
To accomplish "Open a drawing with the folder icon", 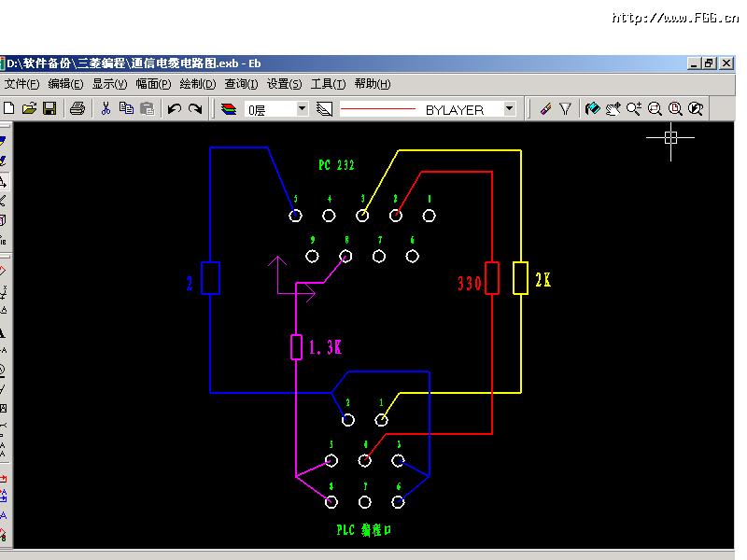I will (29, 108).
